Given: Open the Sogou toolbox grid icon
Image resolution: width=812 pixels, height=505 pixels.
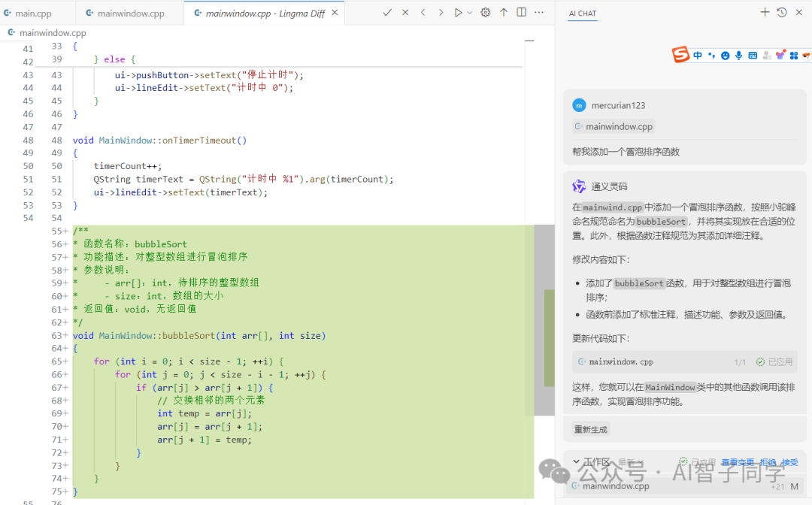Looking at the screenshot, I should 794,56.
